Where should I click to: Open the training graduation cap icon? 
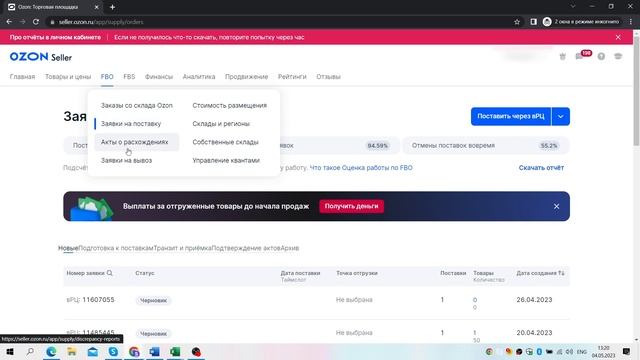[x=618, y=56]
